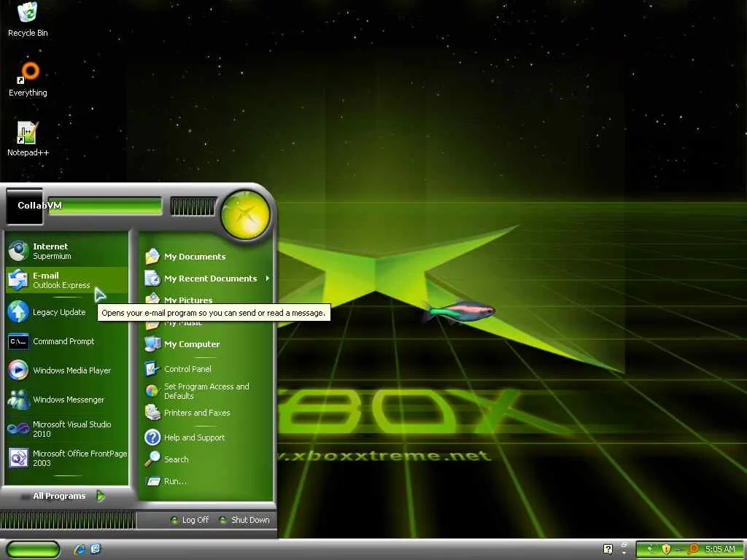Open Printers and Faxes
Screen dimensions: 747x560
point(207,413)
